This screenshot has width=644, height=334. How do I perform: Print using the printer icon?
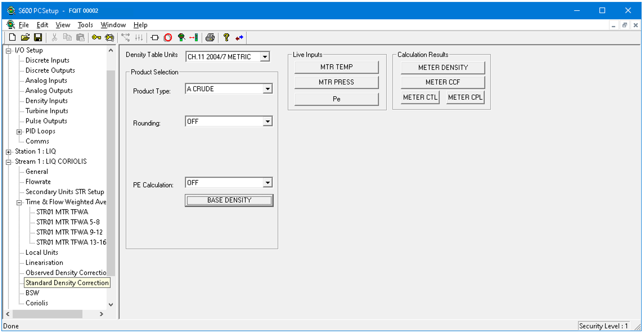click(210, 38)
